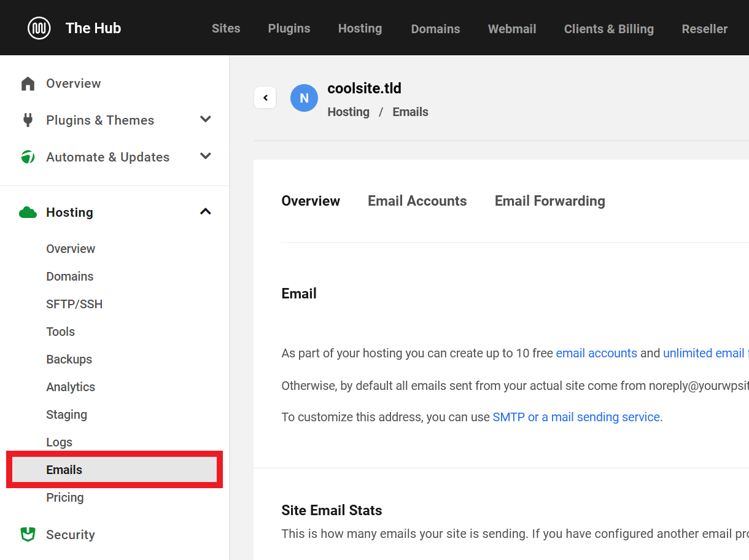The width and height of the screenshot is (749, 560).
Task: Select the Hosting cloud icon in the sidebar
Action: 28,212
